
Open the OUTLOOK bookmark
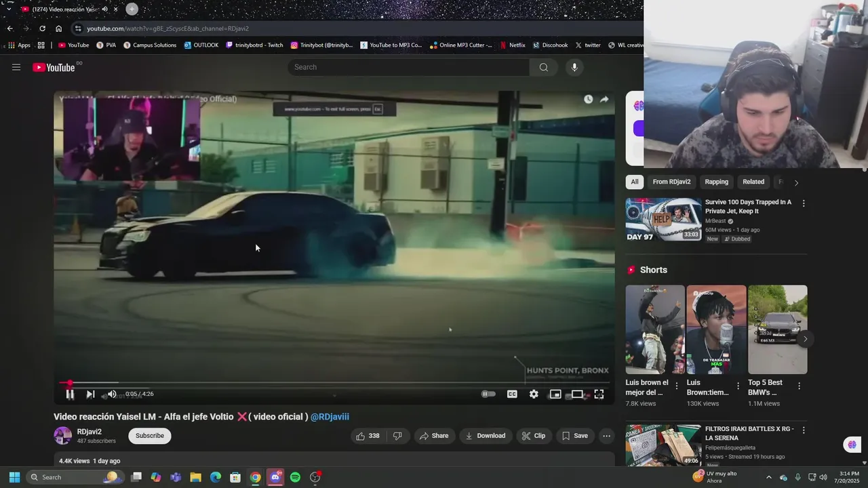coord(201,45)
